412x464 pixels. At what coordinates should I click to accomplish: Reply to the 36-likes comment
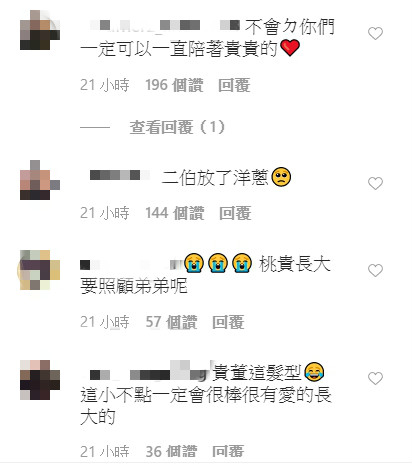pyautogui.click(x=228, y=451)
